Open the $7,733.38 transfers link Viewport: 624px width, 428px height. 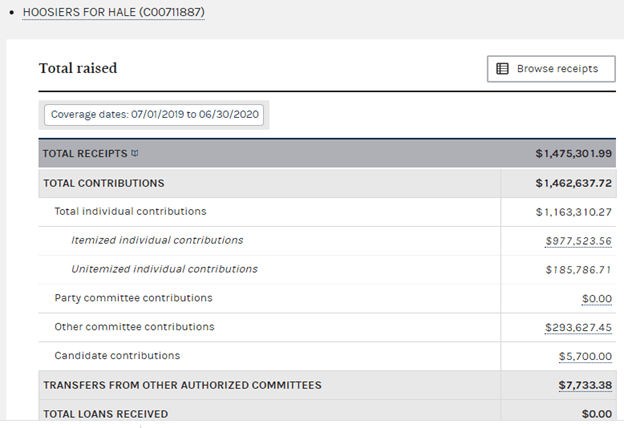(x=585, y=385)
